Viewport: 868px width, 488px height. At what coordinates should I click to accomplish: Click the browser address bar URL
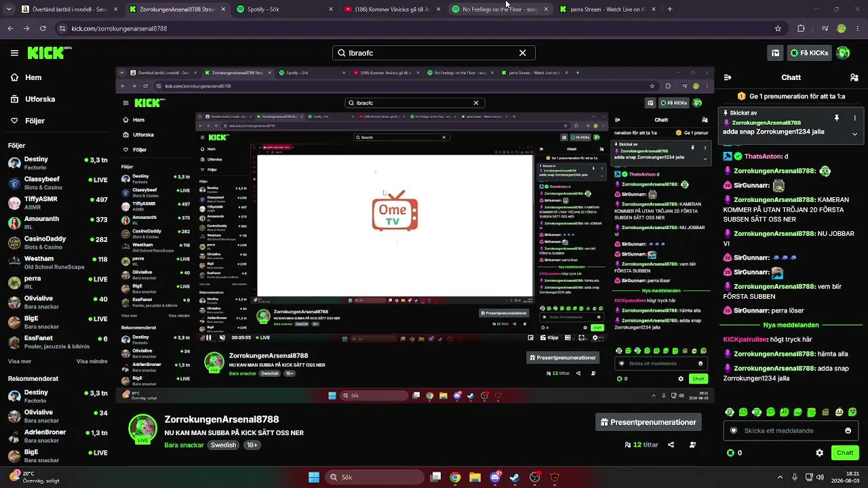[119, 28]
